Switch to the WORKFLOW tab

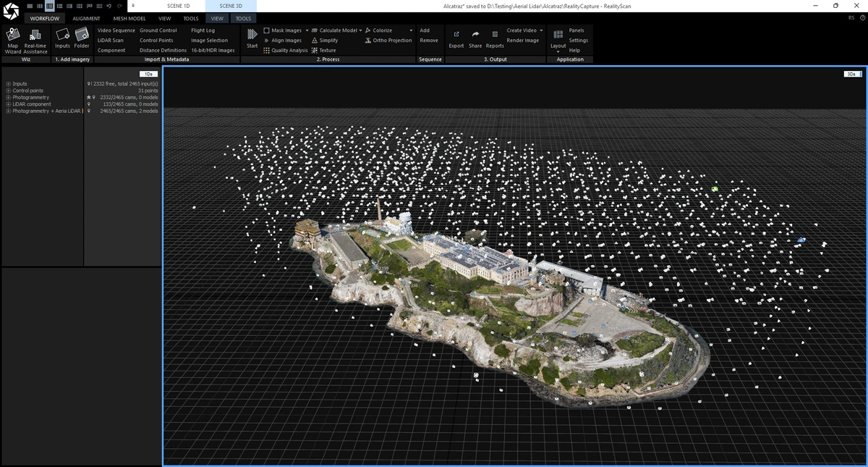tap(45, 19)
